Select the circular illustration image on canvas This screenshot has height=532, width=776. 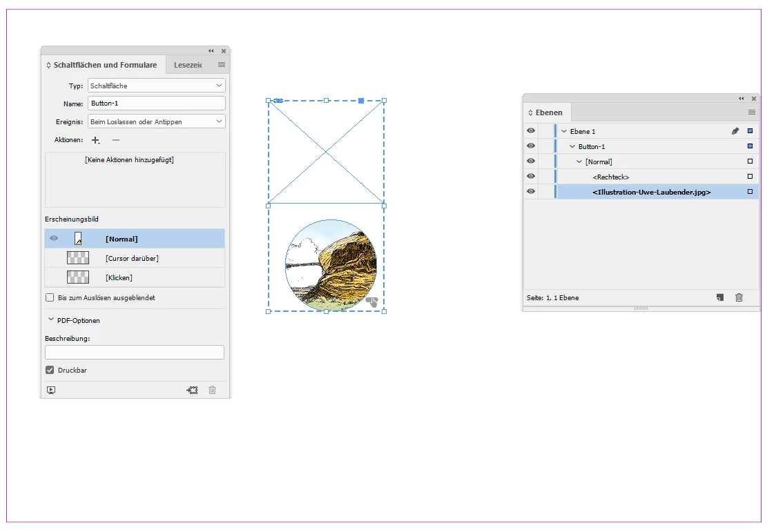331,265
